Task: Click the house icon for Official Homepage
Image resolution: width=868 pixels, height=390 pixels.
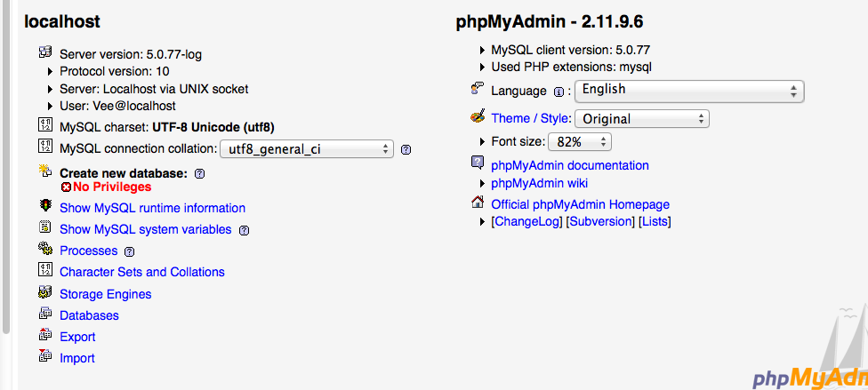Action: tap(478, 202)
